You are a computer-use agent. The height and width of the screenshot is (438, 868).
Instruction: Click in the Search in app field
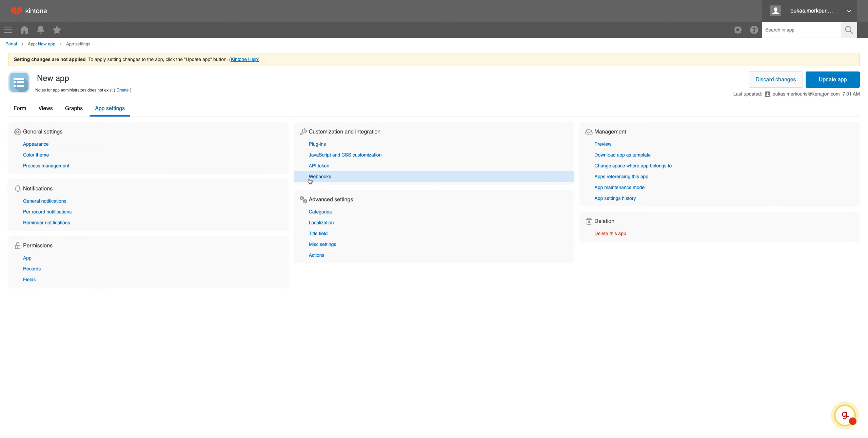point(801,30)
